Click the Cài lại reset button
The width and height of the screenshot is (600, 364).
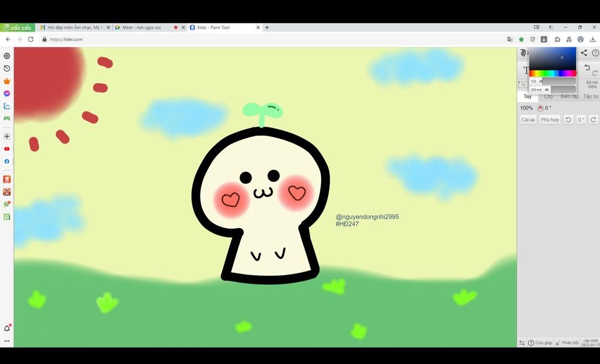click(528, 120)
